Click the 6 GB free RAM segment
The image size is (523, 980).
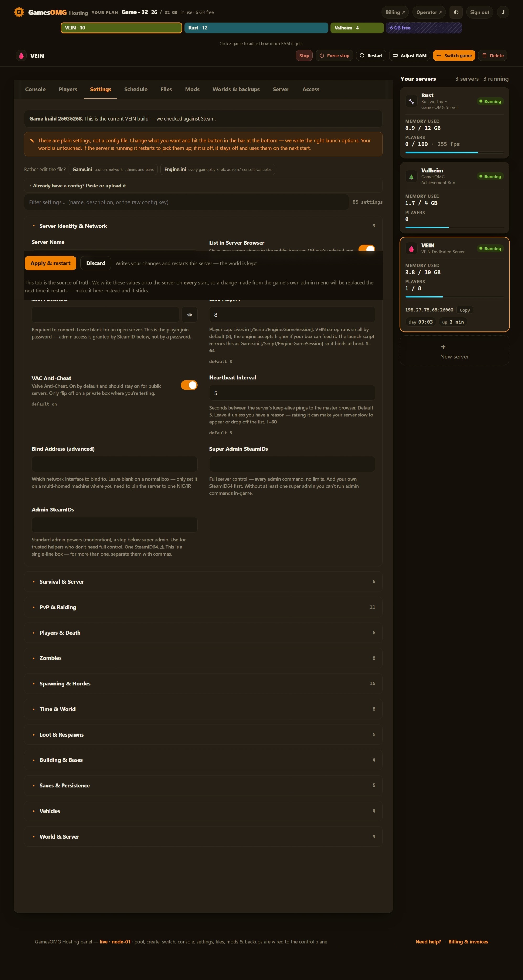click(x=424, y=28)
